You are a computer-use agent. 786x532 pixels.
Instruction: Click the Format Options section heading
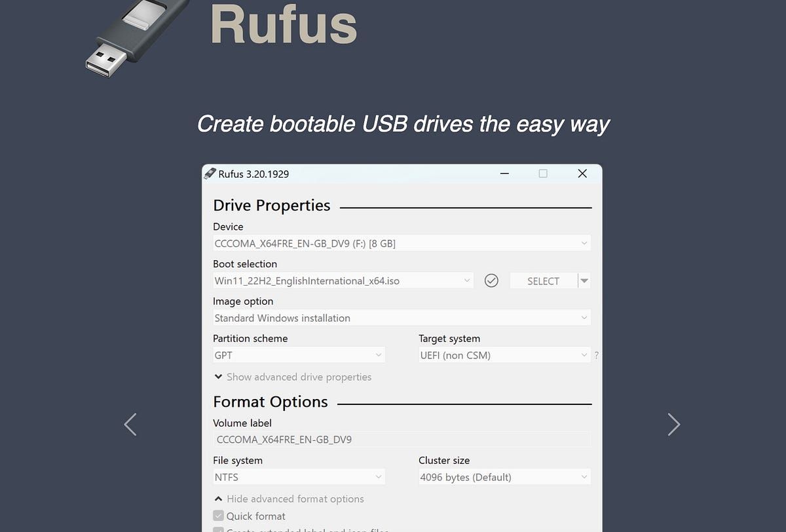[271, 402]
